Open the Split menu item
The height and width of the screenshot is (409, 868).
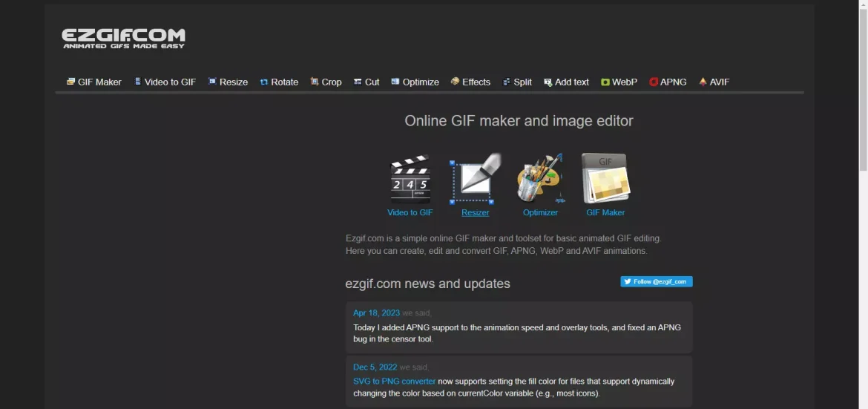tap(517, 82)
